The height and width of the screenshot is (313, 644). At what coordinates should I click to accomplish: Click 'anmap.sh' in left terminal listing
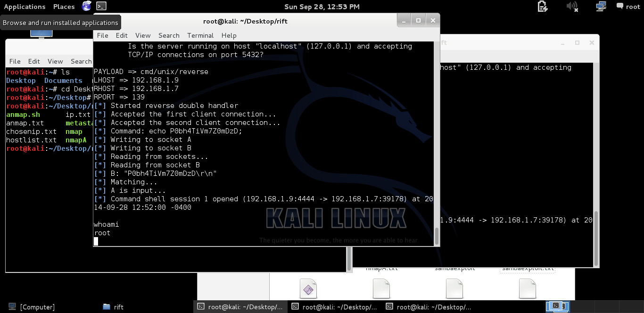pyautogui.click(x=23, y=115)
